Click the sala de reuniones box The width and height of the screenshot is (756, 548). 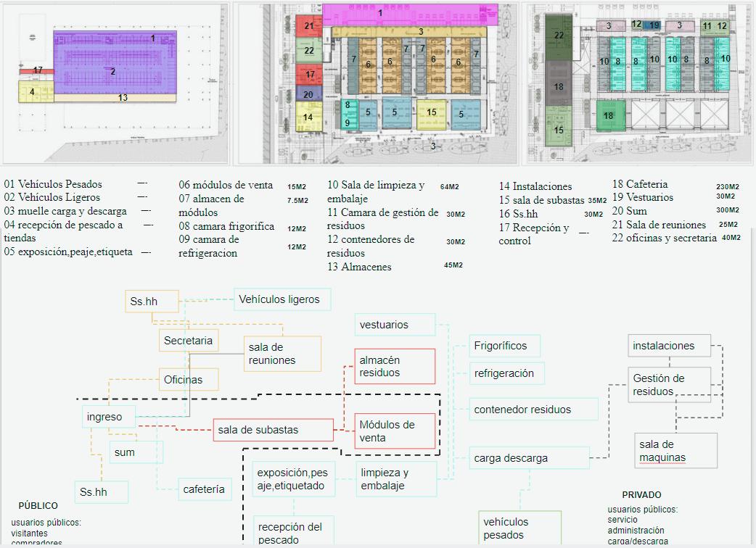(x=282, y=354)
